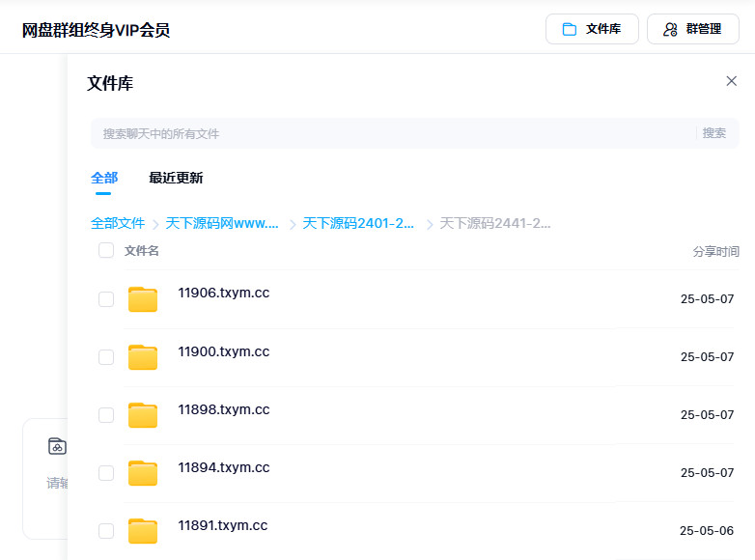The width and height of the screenshot is (755, 560).
Task: Open the 11891.txym.cc folder icon
Action: pyautogui.click(x=143, y=531)
